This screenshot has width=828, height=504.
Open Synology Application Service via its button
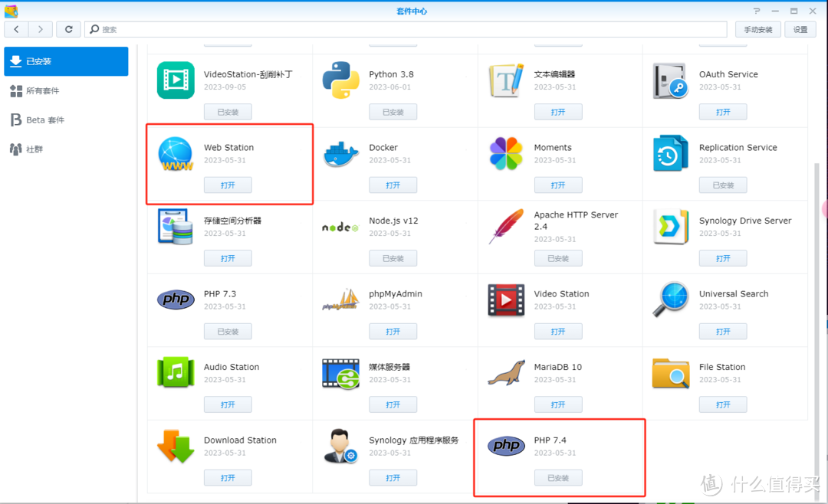[393, 478]
